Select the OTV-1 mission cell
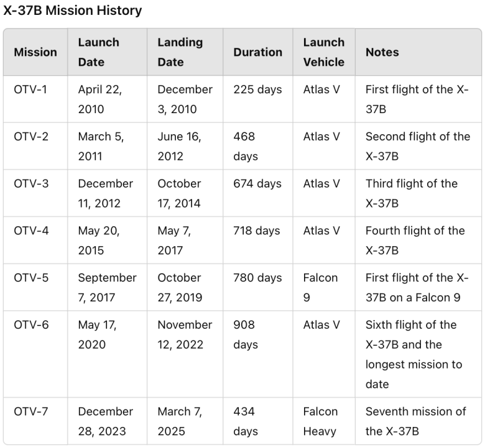The image size is (485, 448). 35,99
